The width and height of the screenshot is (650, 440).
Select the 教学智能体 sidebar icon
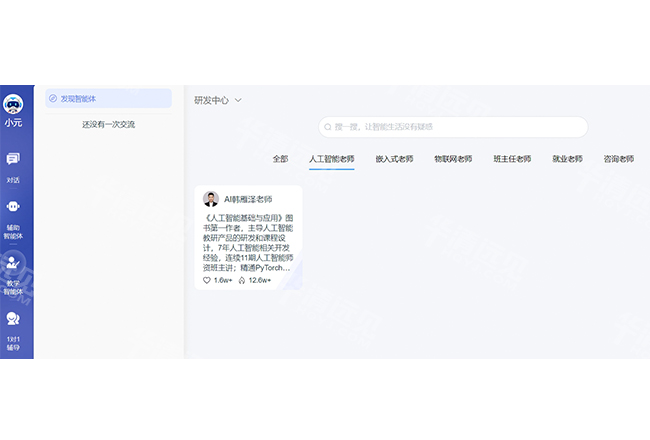click(13, 264)
